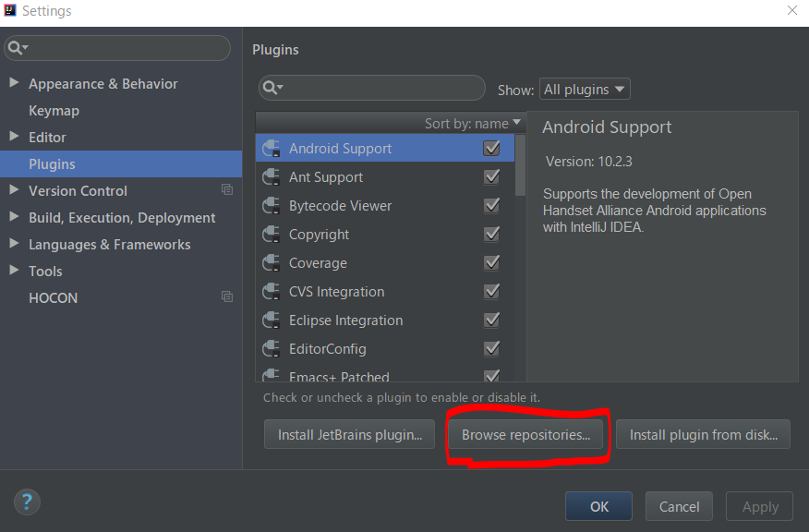Expand Appearance & Behavior section arrow

point(14,82)
